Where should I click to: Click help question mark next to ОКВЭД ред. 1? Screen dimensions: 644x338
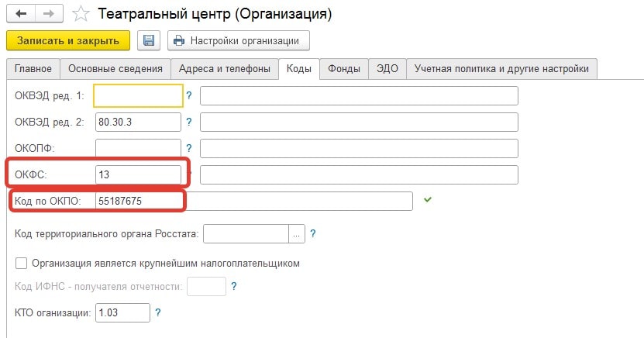(x=188, y=95)
